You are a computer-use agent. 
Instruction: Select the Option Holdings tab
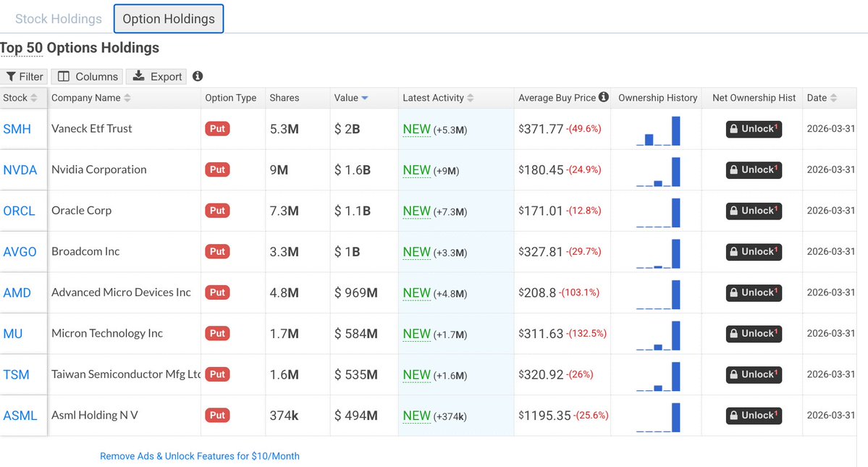pos(168,19)
